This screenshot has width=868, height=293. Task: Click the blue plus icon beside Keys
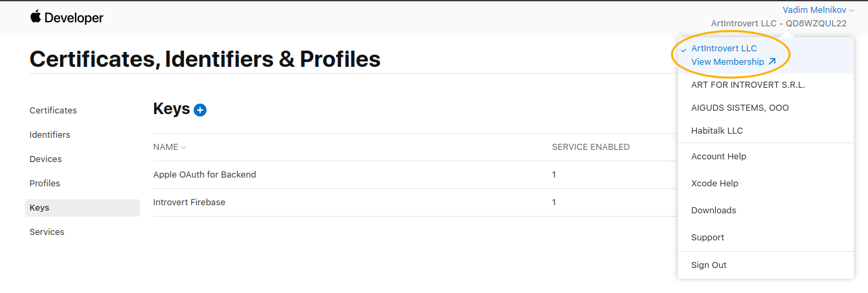(x=200, y=110)
